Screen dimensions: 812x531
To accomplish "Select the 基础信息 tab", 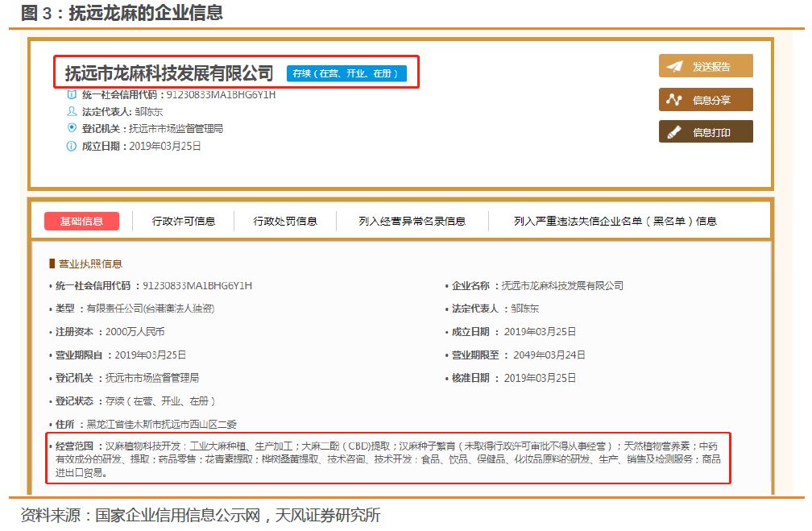I will tap(82, 222).
